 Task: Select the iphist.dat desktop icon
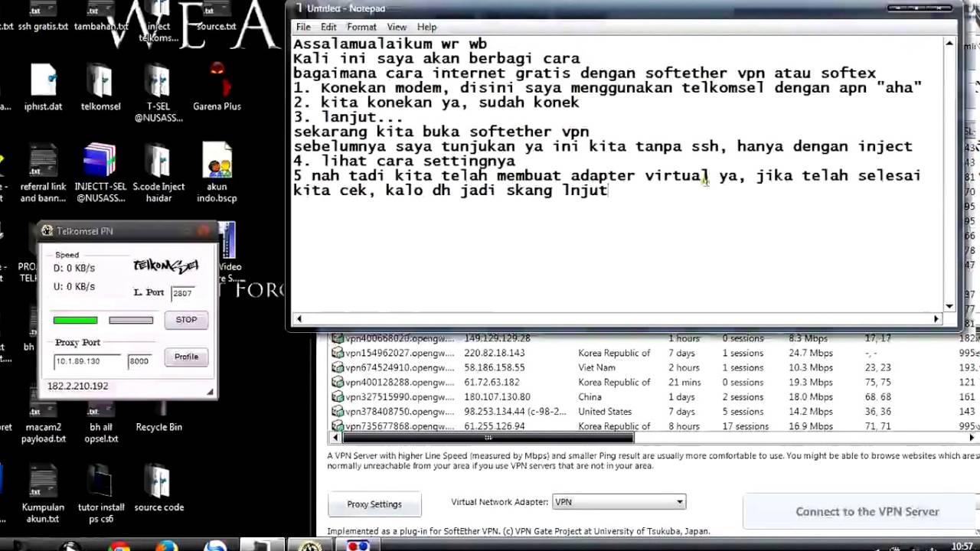tap(43, 87)
